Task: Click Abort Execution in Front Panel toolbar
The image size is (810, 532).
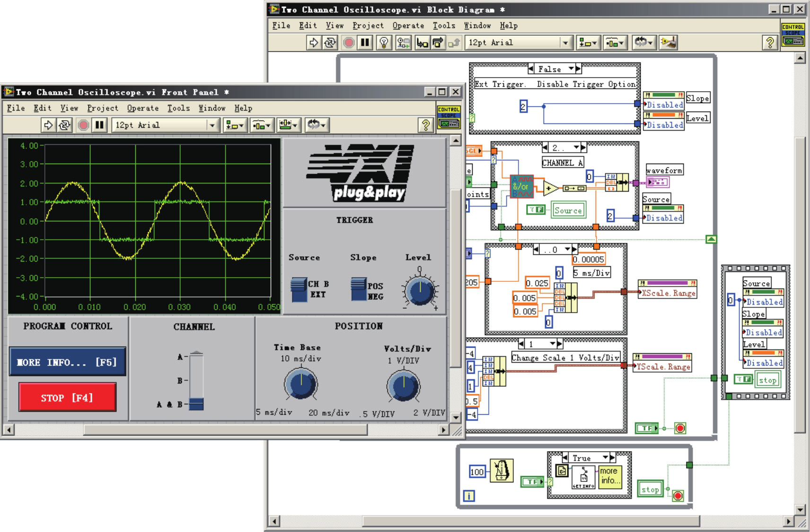Action: tap(83, 125)
